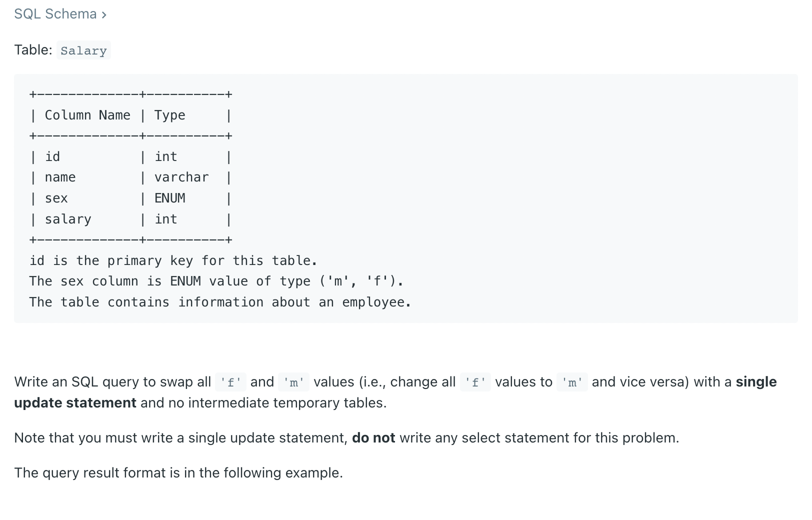
Task: Click the primary key description line
Action: click(x=173, y=261)
